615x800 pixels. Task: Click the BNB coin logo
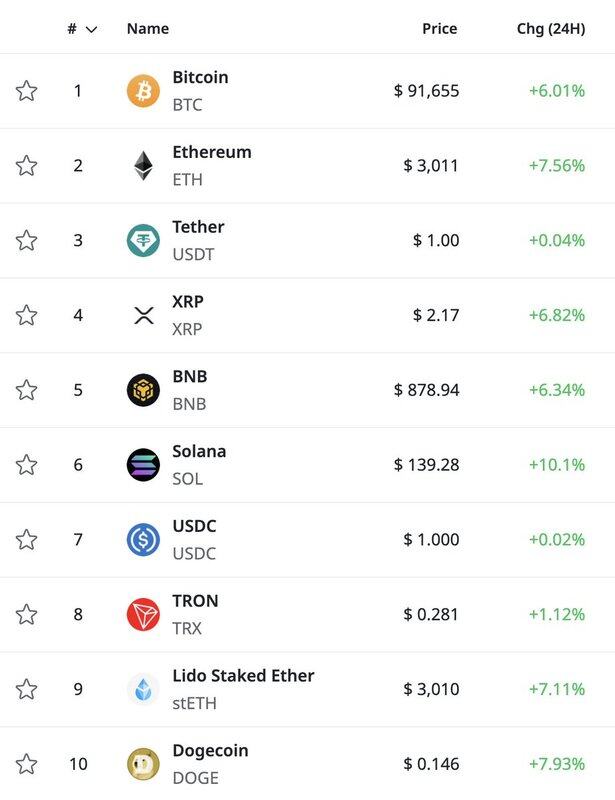pyautogui.click(x=143, y=390)
